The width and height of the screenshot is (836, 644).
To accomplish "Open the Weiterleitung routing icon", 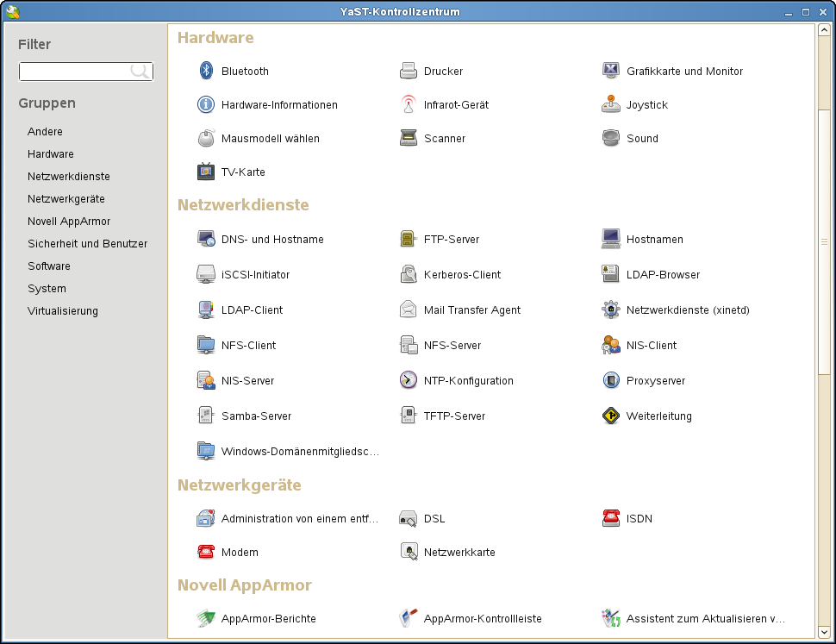I will click(x=611, y=416).
